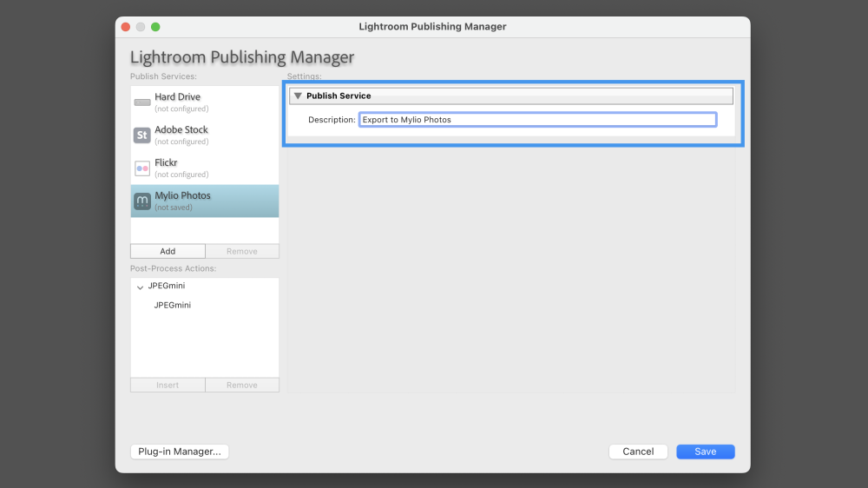Collapse the JPEGmini group chevron
Viewport: 868px width, 488px height.
pos(140,287)
